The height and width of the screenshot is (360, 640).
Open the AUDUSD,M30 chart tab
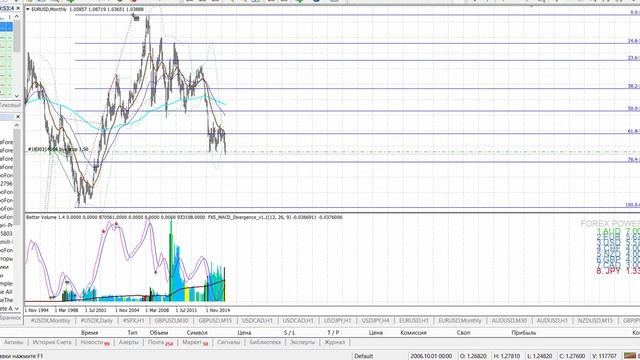pos(509,321)
